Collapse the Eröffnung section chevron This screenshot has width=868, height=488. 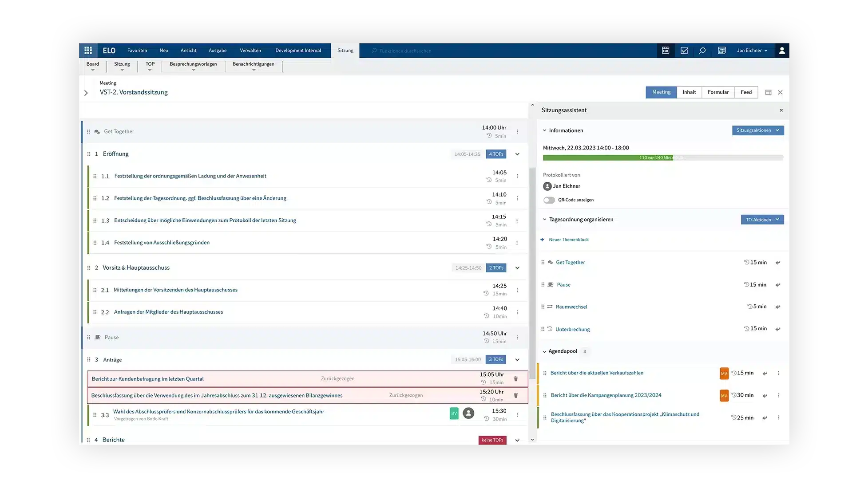(517, 154)
